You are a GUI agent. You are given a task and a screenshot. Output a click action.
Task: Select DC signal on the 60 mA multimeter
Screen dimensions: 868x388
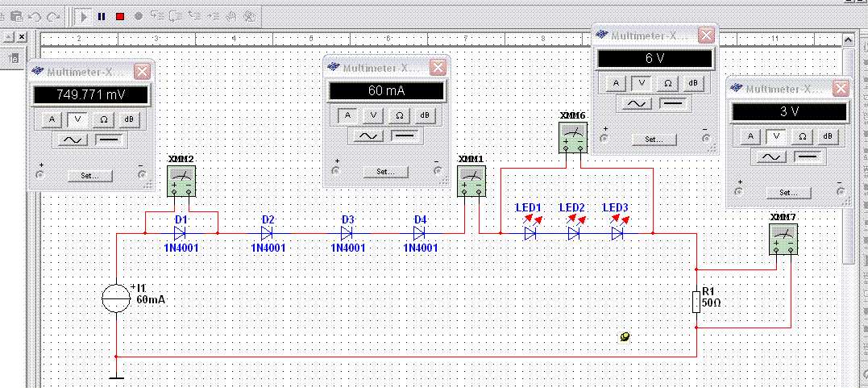(x=406, y=136)
